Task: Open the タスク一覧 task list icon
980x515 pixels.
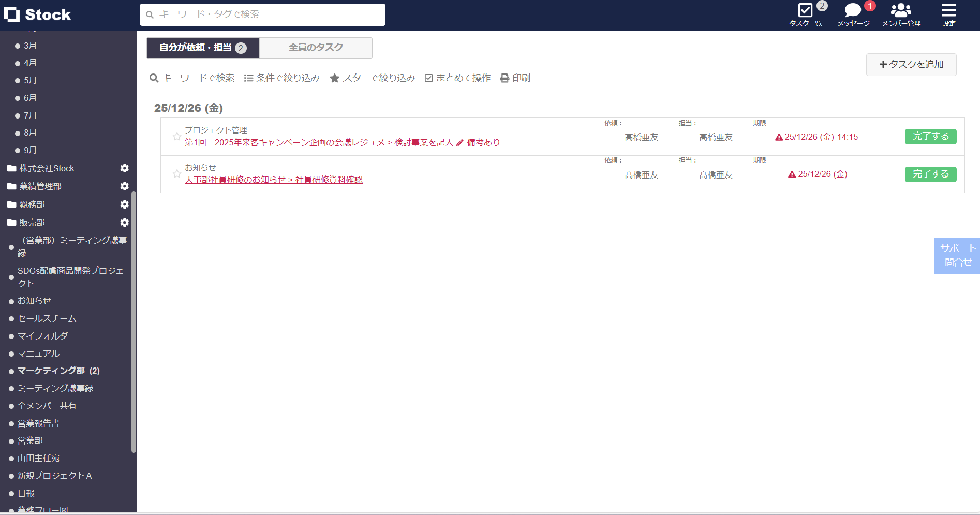Action: coord(805,10)
